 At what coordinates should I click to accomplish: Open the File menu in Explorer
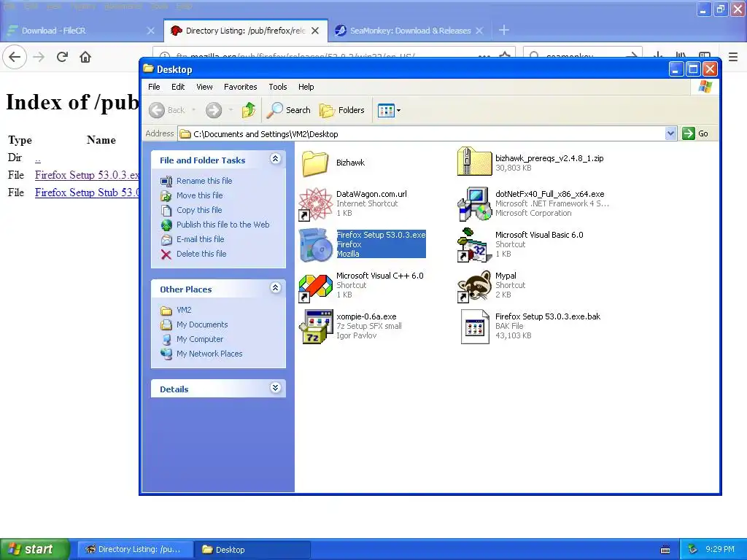tap(154, 87)
